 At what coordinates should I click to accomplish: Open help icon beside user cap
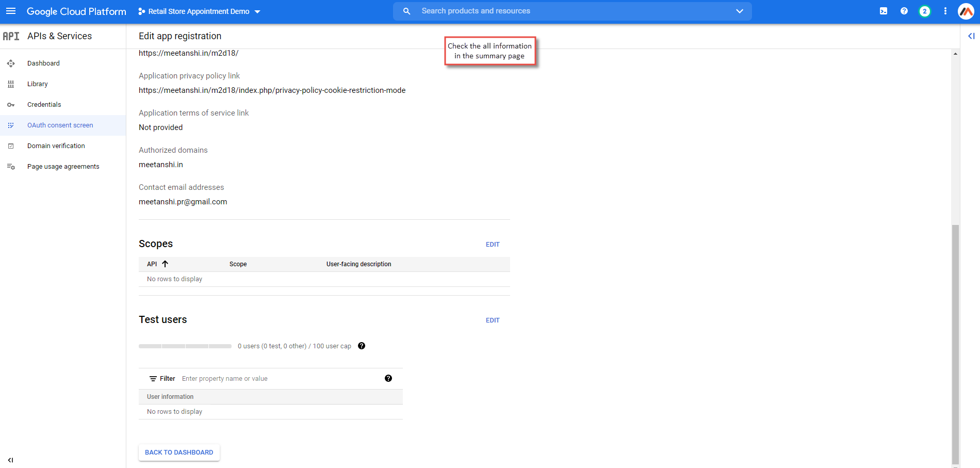pos(362,346)
